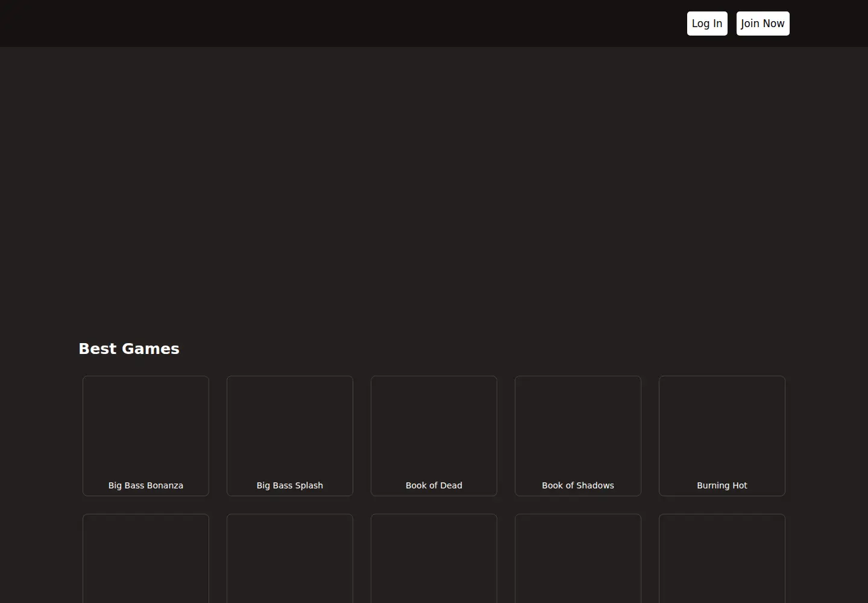The width and height of the screenshot is (868, 603).
Task: Launch the Book of Dead game
Action: (434, 436)
